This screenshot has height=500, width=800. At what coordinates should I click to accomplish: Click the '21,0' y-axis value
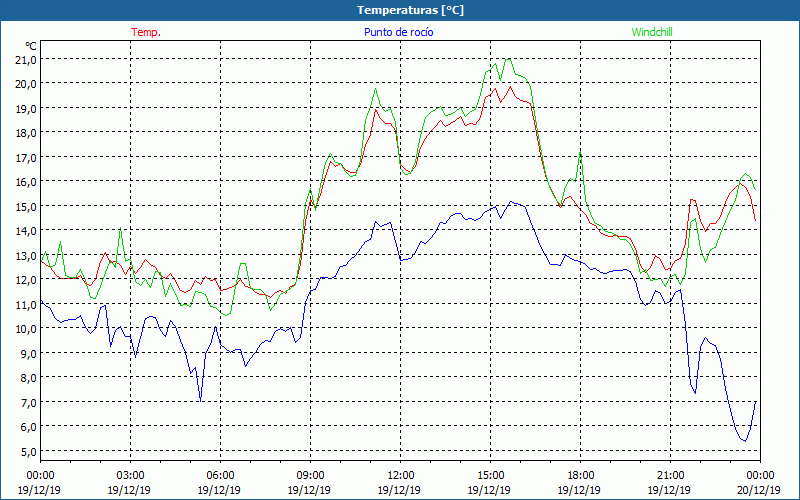[x=27, y=59]
